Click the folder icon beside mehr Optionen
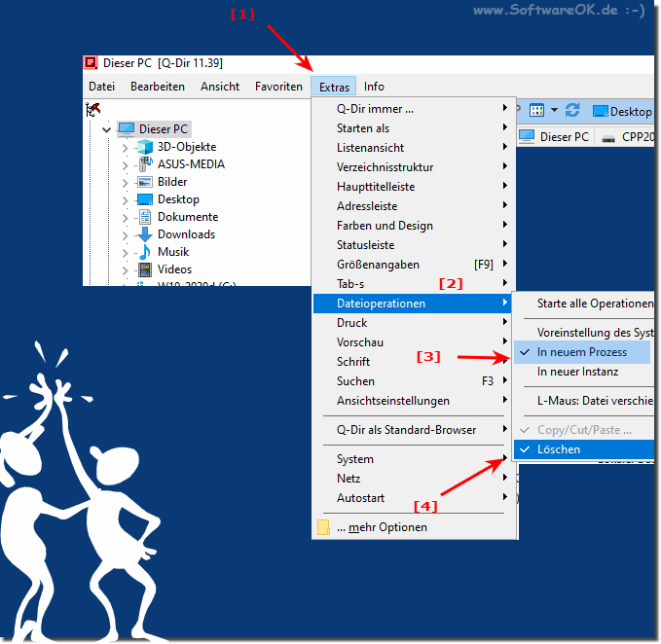The height and width of the screenshot is (644, 661). (323, 527)
